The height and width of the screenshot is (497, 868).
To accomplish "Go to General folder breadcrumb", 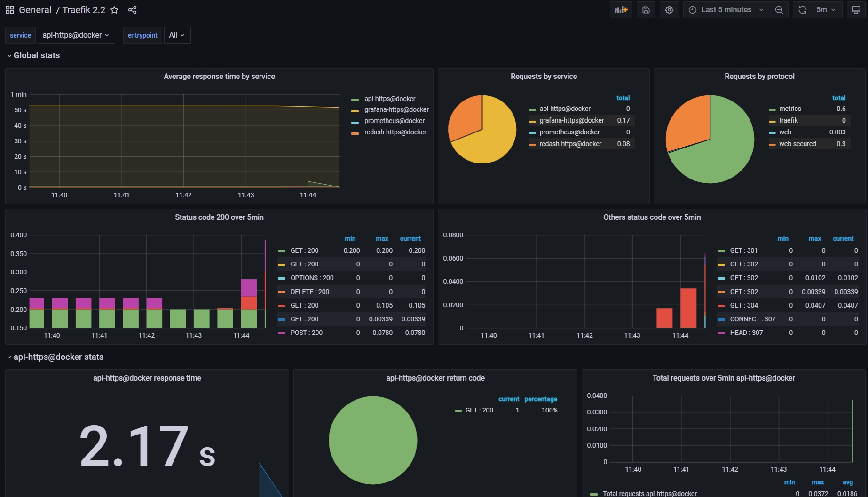I will pyautogui.click(x=35, y=10).
